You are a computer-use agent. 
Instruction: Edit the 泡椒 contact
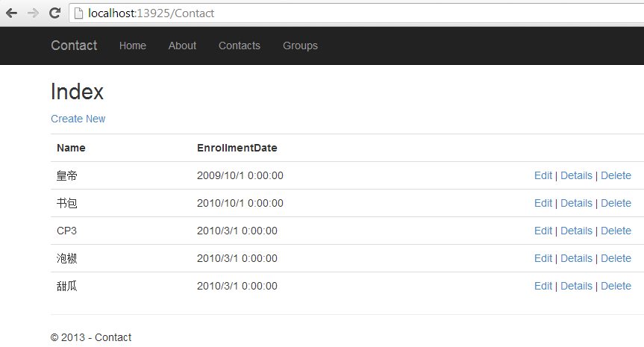(x=543, y=258)
